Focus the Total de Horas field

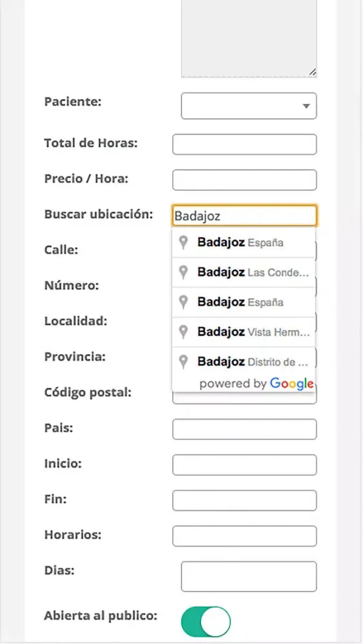click(x=244, y=144)
